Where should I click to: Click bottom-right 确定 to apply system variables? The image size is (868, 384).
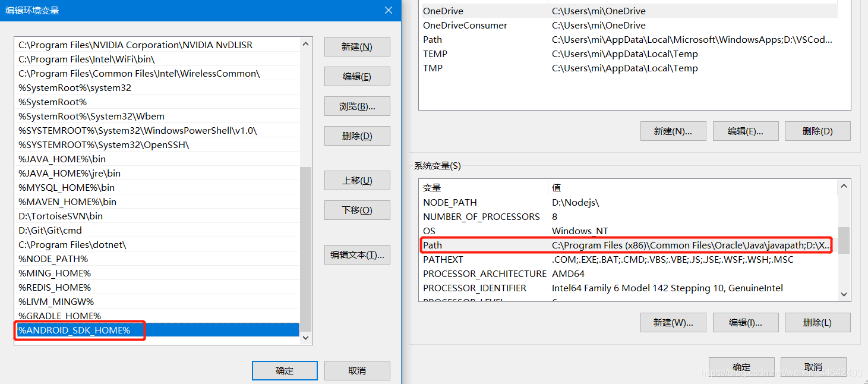tap(741, 367)
